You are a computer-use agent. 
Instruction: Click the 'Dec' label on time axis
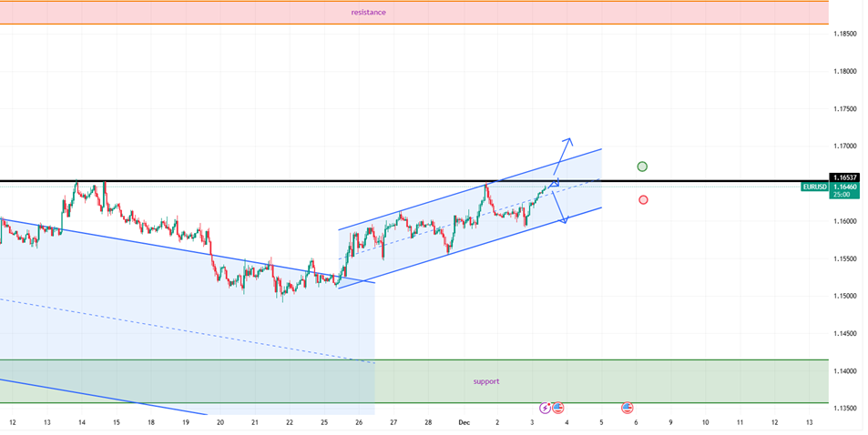(464, 422)
